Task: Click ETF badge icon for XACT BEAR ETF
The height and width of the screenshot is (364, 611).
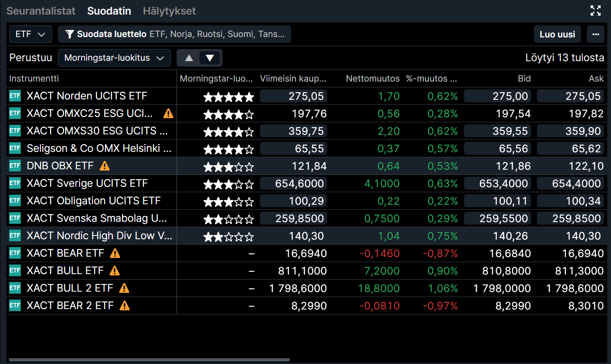Action: click(15, 253)
